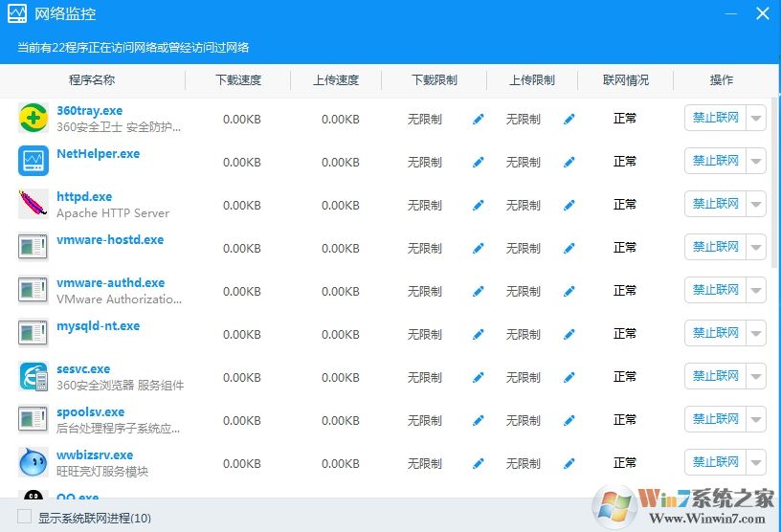Open dropdown arrow for vmware-hostd.exe action

click(756, 248)
